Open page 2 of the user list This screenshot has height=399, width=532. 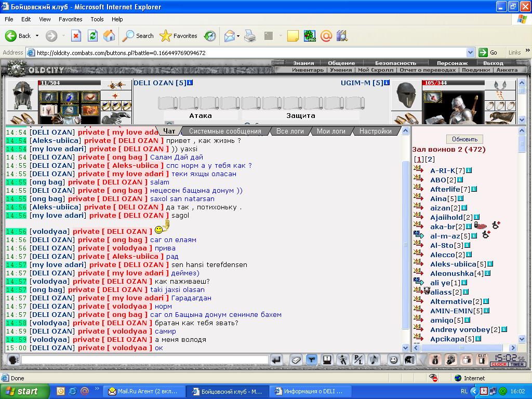click(430, 159)
